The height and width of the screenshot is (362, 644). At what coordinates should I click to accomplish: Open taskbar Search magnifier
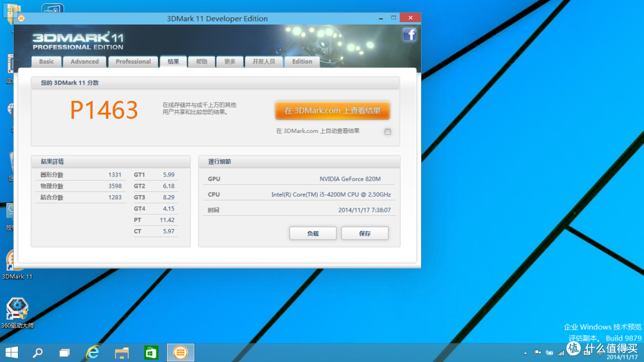(x=38, y=352)
